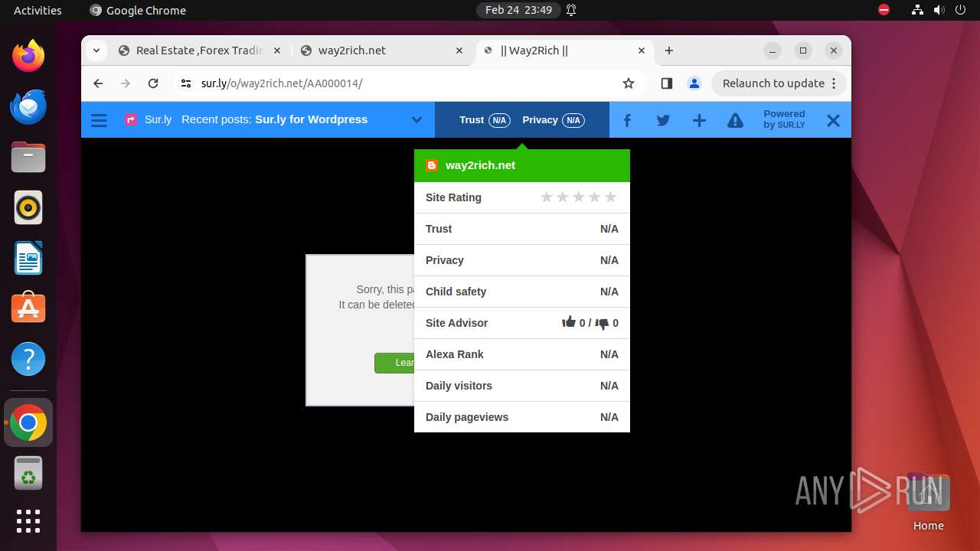Open the Activities overview
This screenshot has width=980, height=551.
pos(38,10)
